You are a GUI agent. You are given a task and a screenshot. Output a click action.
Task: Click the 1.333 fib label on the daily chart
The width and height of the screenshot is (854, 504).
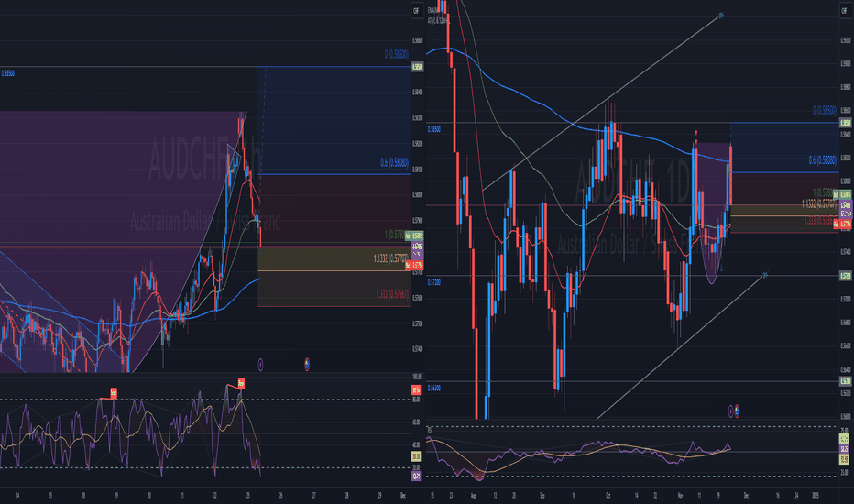tap(818, 221)
